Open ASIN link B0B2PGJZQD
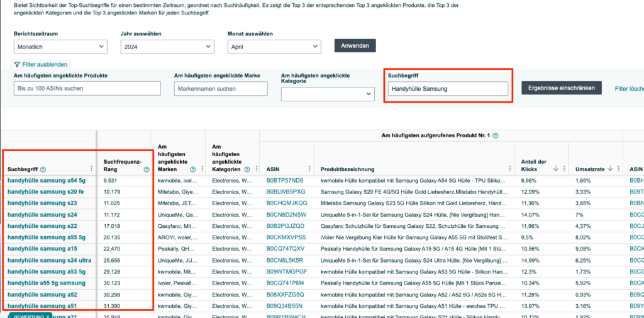The height and width of the screenshot is (318, 644). [x=286, y=226]
